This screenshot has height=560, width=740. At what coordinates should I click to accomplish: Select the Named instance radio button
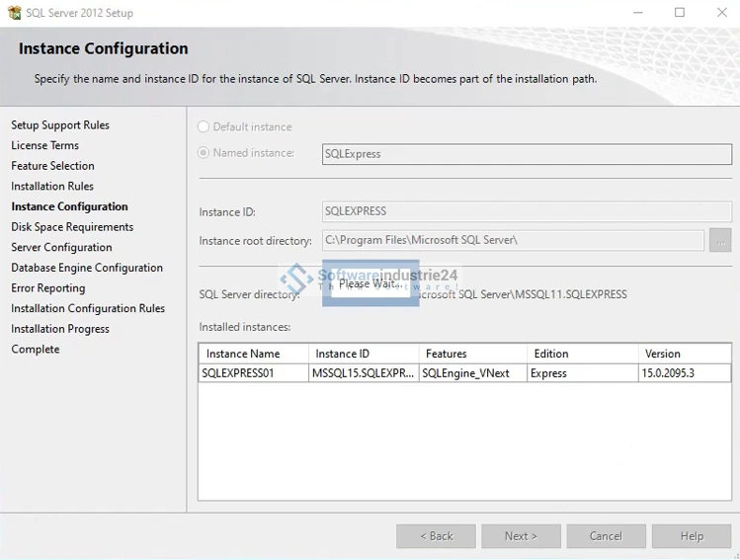tap(204, 153)
